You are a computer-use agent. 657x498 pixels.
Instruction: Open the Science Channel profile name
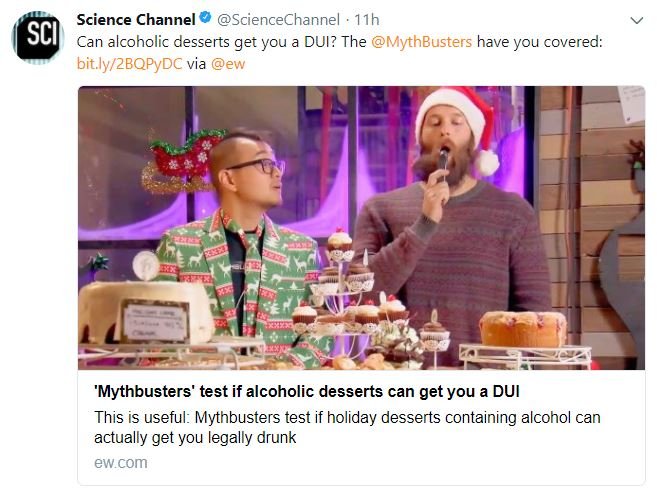point(136,21)
